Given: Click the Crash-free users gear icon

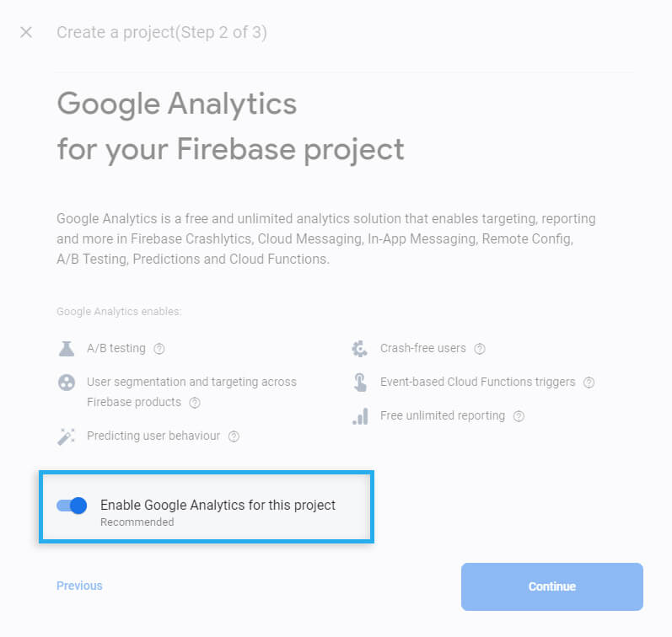Looking at the screenshot, I should [359, 349].
